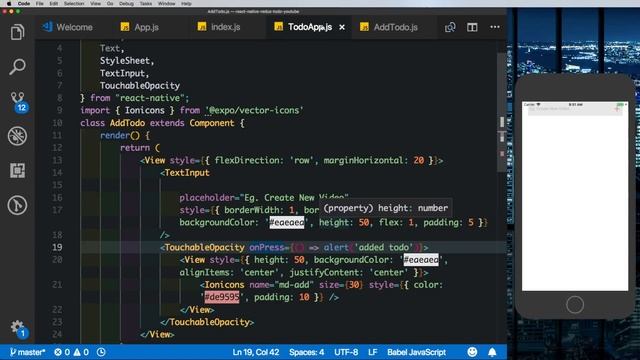Screen dimensions: 640x360
Task: Open the Selection menu
Action: coord(74,4)
